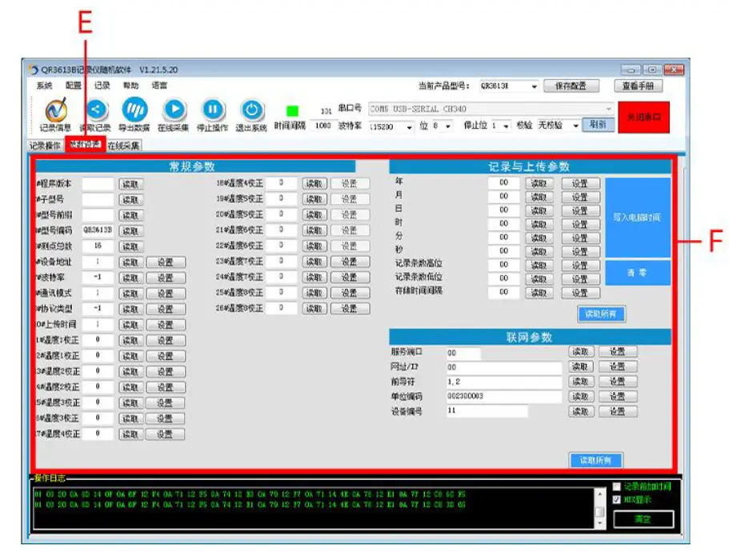Click 读取 for 记录条数高位
The height and width of the screenshot is (560, 729).
click(x=539, y=266)
